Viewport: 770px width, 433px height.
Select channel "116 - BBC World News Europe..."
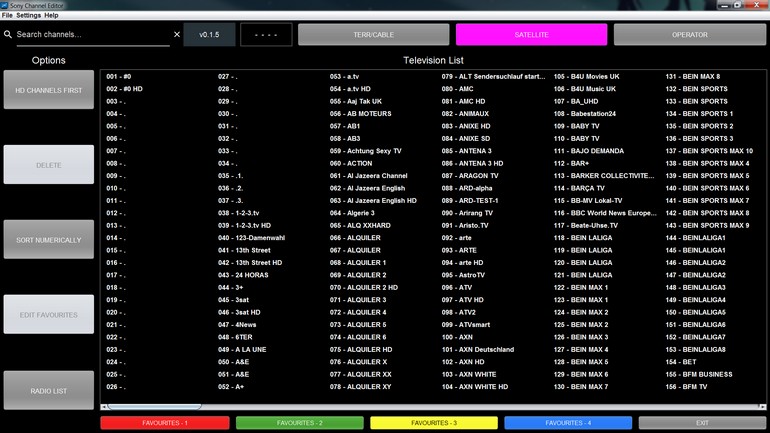[x=605, y=213]
